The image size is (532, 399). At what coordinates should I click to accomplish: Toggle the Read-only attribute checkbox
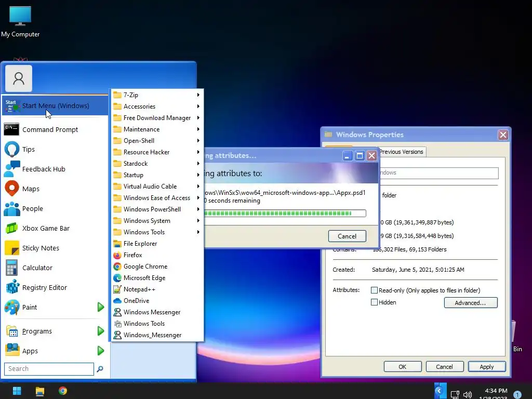click(x=374, y=290)
